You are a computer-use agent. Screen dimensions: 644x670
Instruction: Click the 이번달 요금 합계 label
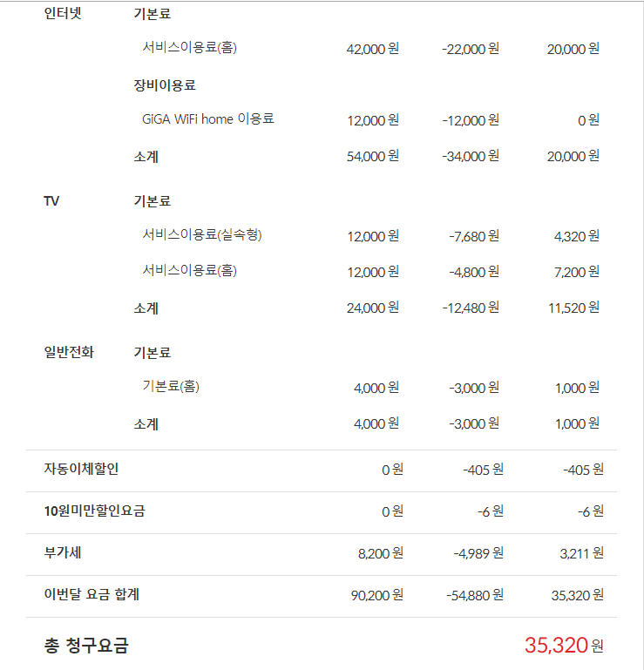tap(92, 595)
